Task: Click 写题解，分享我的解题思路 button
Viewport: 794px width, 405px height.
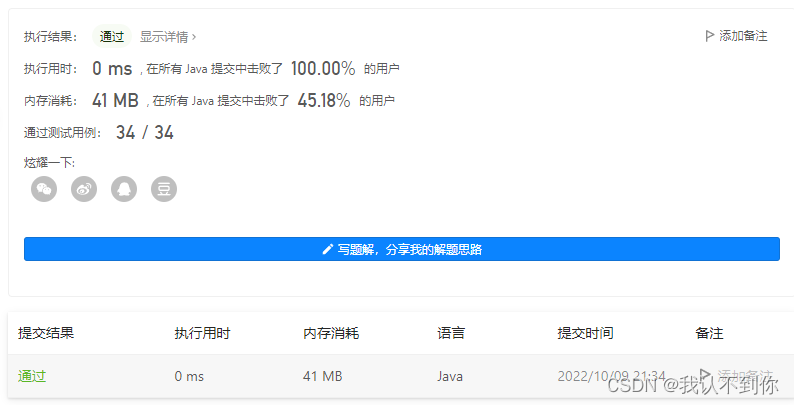Action: coord(402,249)
